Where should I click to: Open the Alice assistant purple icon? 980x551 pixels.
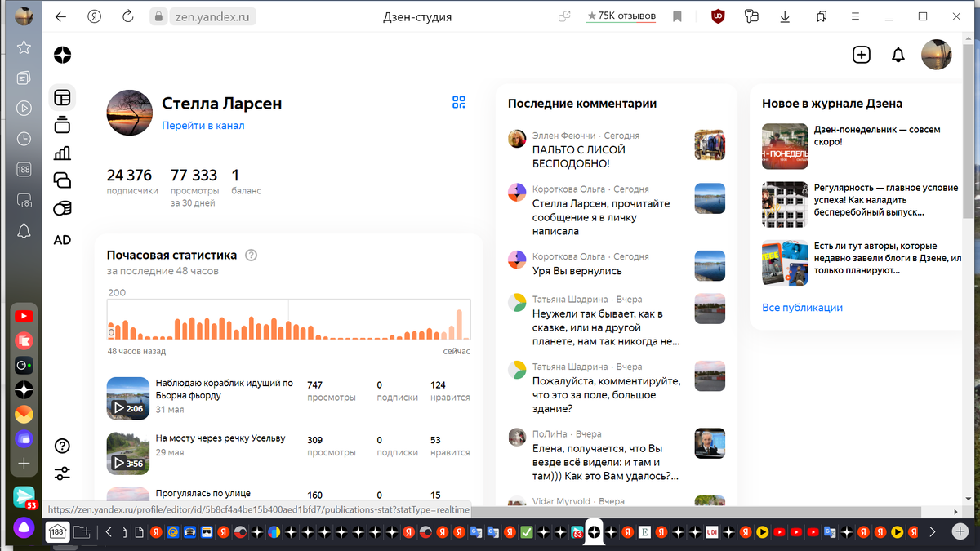(24, 527)
